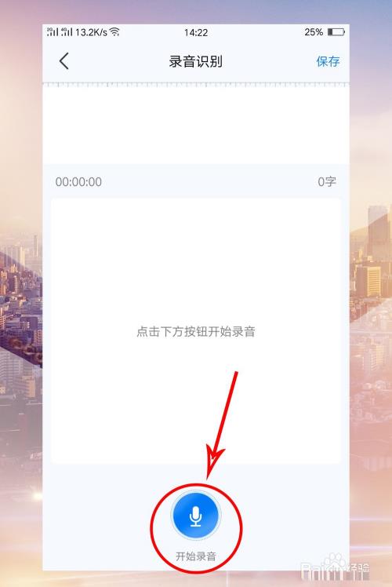Tap the 点击下方按钮开始录音 hint text
This screenshot has height=587, width=392.
tap(196, 332)
